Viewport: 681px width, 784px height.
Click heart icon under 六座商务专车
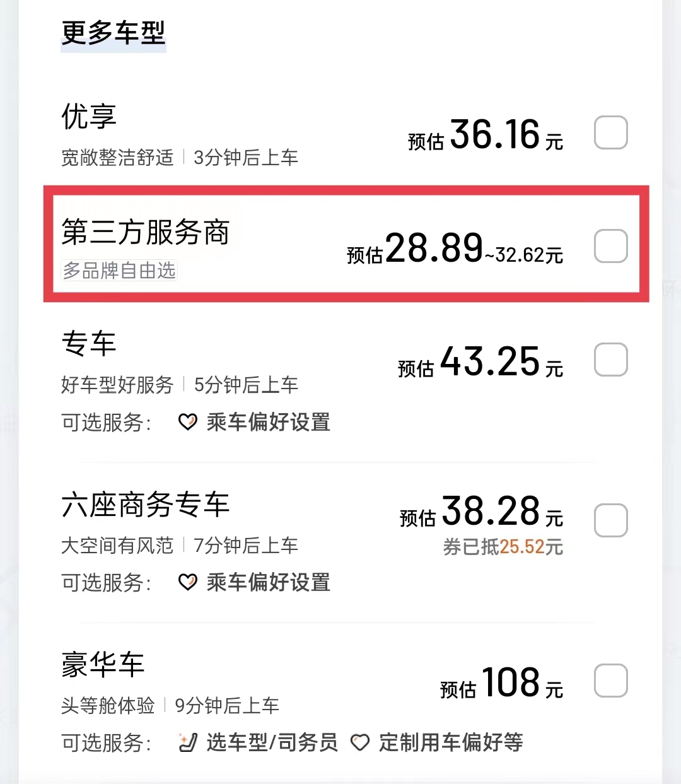click(x=187, y=582)
